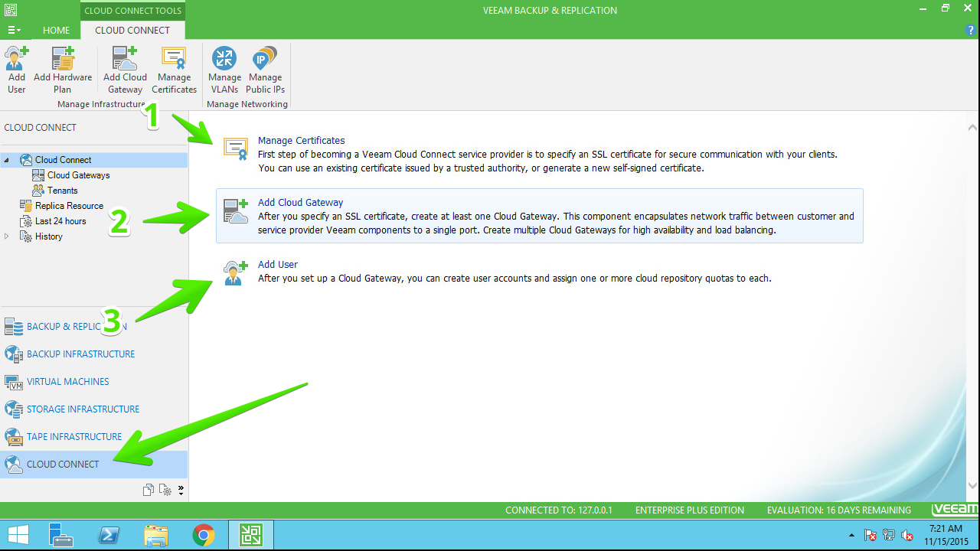The width and height of the screenshot is (980, 551).
Task: Open the BACKUP & REPLICATION view
Action: 93,327
